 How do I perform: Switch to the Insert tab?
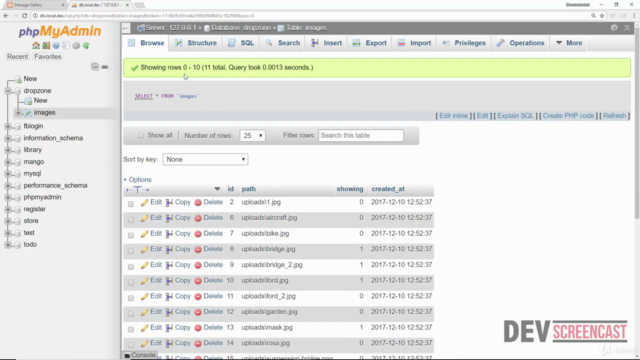(x=327, y=43)
